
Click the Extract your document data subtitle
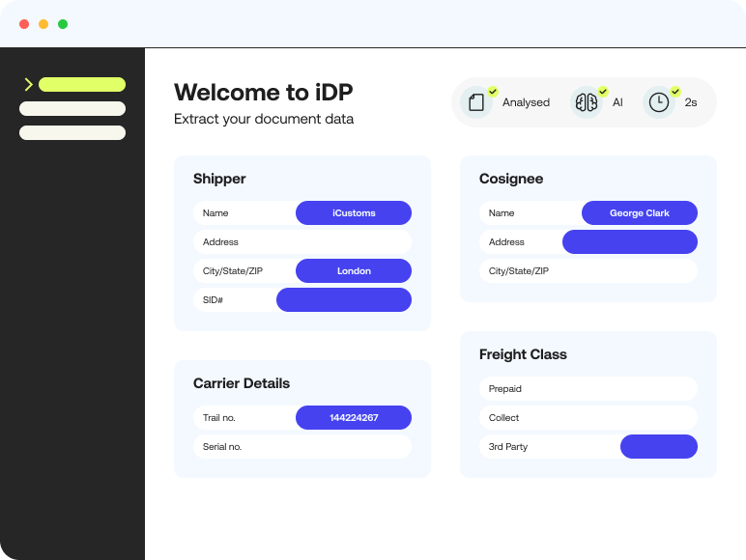tap(264, 119)
